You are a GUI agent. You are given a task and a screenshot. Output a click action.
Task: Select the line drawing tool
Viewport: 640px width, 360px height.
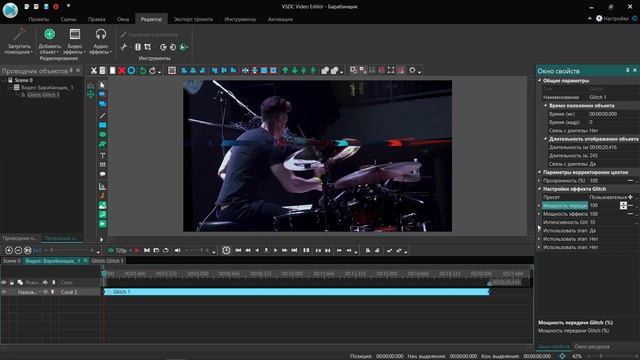tap(102, 115)
